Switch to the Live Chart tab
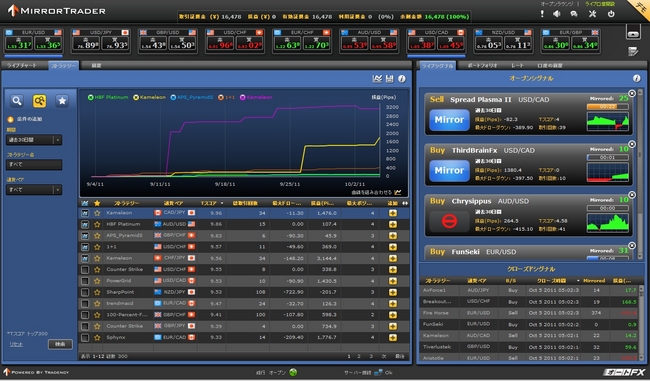The image size is (650, 381). click(23, 66)
